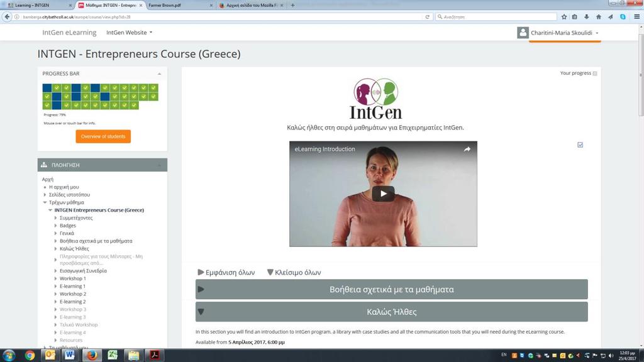Click the send-tab paper plane icon
Viewport: 644px width, 362px height.
[610, 17]
